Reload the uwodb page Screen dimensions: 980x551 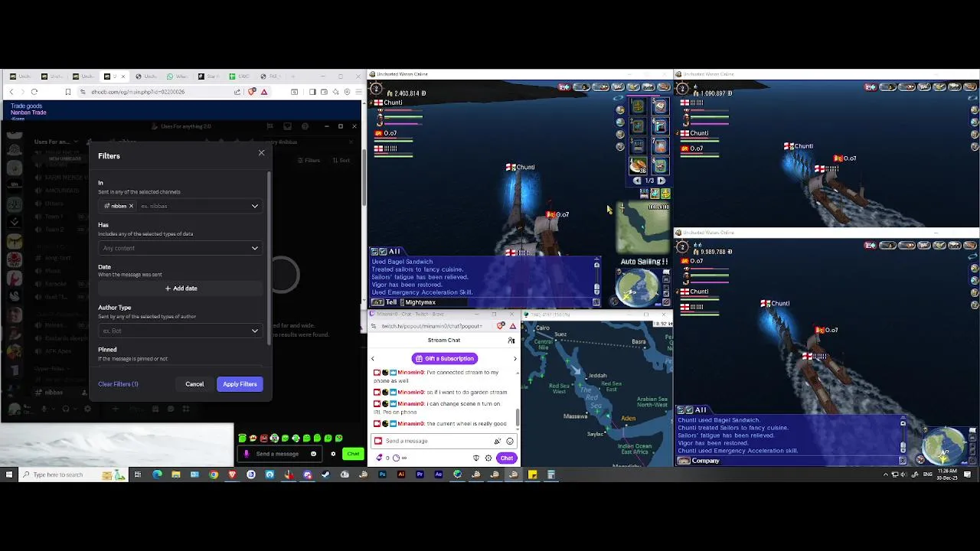click(34, 92)
